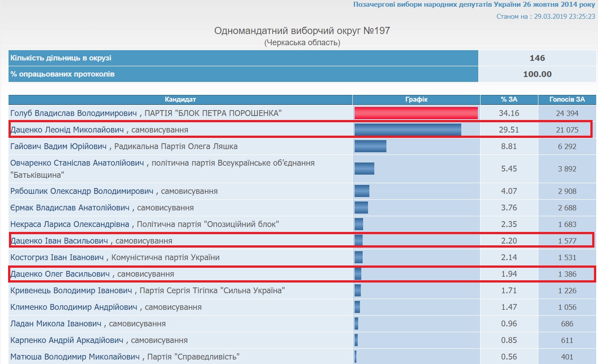The image size is (598, 364).
Task: Click Овчаренко Станіслав Анатолійович name
Action: pos(77,163)
